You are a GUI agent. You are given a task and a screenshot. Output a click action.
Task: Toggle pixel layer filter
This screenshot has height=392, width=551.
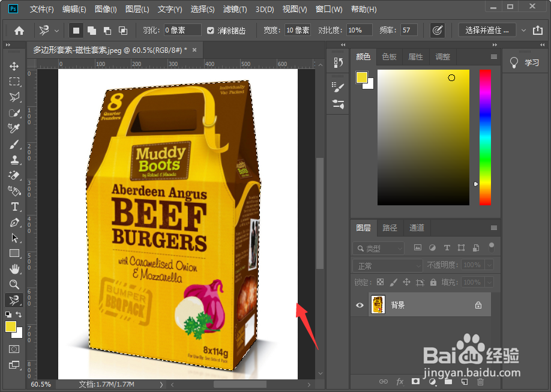(x=418, y=247)
